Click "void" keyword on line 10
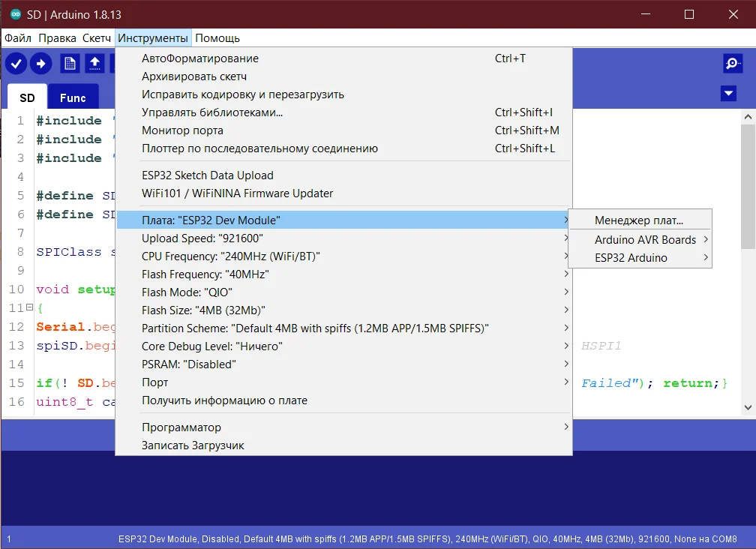 click(x=52, y=289)
